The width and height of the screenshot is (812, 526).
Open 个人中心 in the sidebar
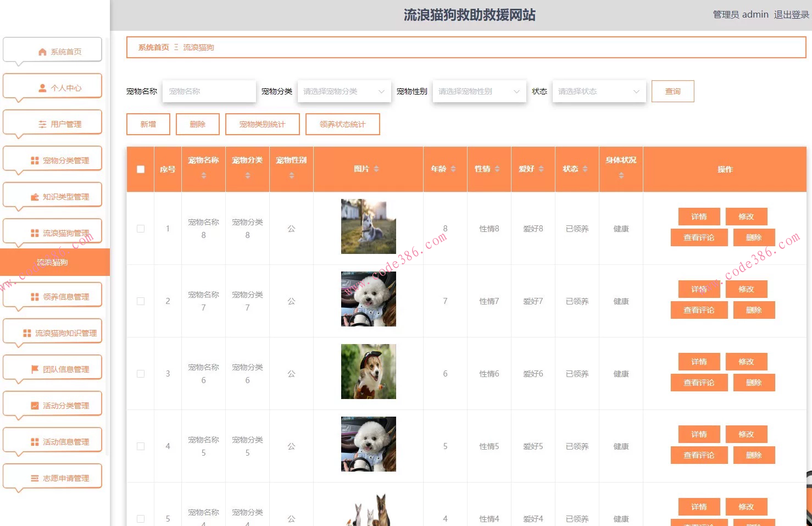click(x=53, y=88)
